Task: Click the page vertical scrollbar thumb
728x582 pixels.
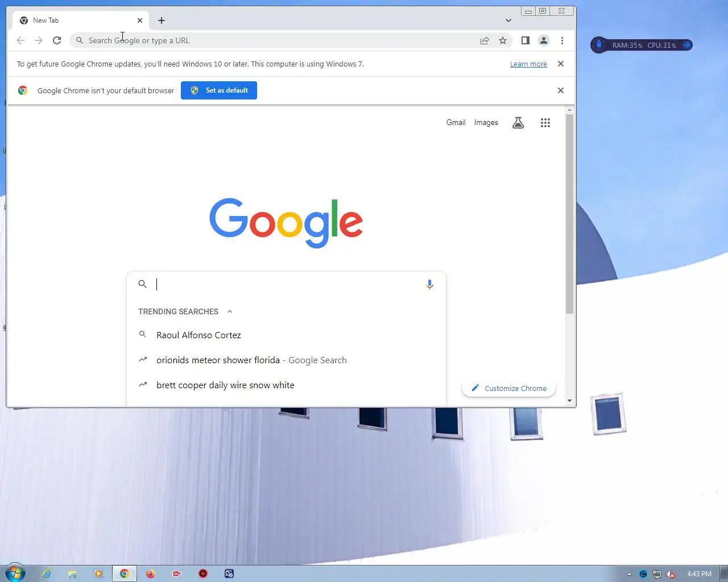Action: point(569,214)
